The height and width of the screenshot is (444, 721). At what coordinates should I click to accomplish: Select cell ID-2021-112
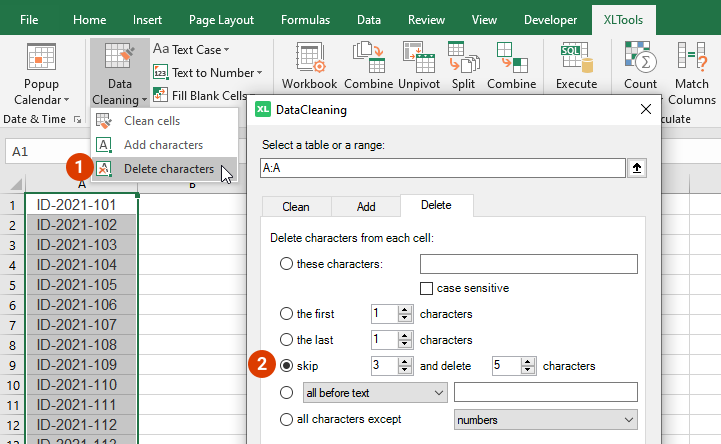click(x=81, y=425)
